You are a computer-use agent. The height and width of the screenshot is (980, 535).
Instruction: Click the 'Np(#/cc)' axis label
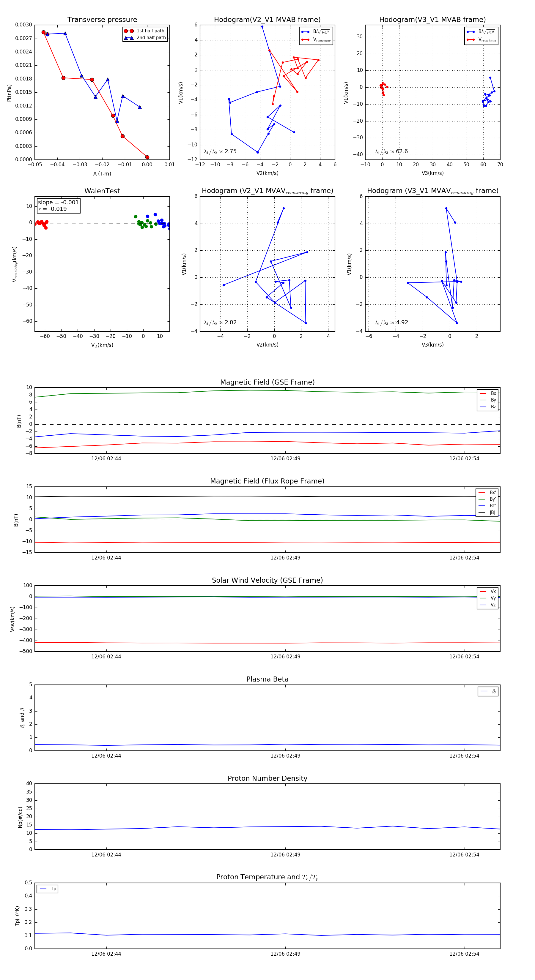tap(20, 817)
